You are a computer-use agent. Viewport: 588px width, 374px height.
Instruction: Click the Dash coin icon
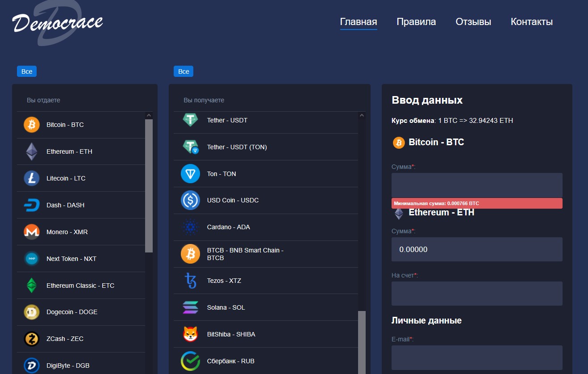(x=32, y=205)
